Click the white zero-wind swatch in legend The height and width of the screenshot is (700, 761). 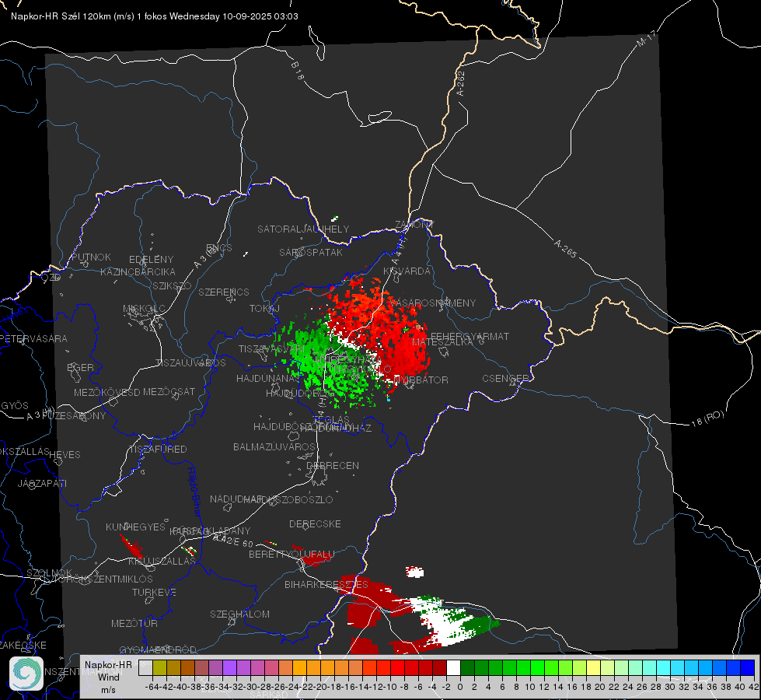[453, 667]
